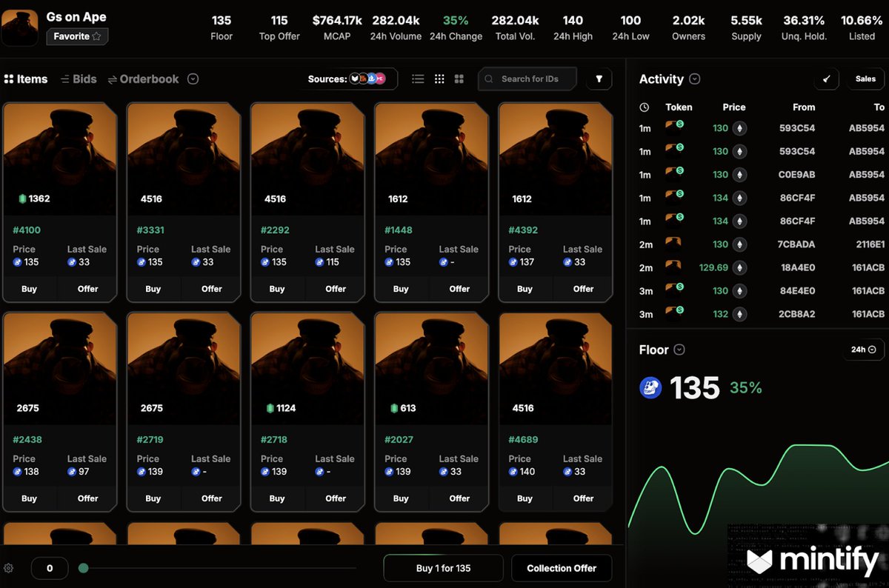This screenshot has width=889, height=588.
Task: Click item ID #2718 link
Action: (x=275, y=439)
